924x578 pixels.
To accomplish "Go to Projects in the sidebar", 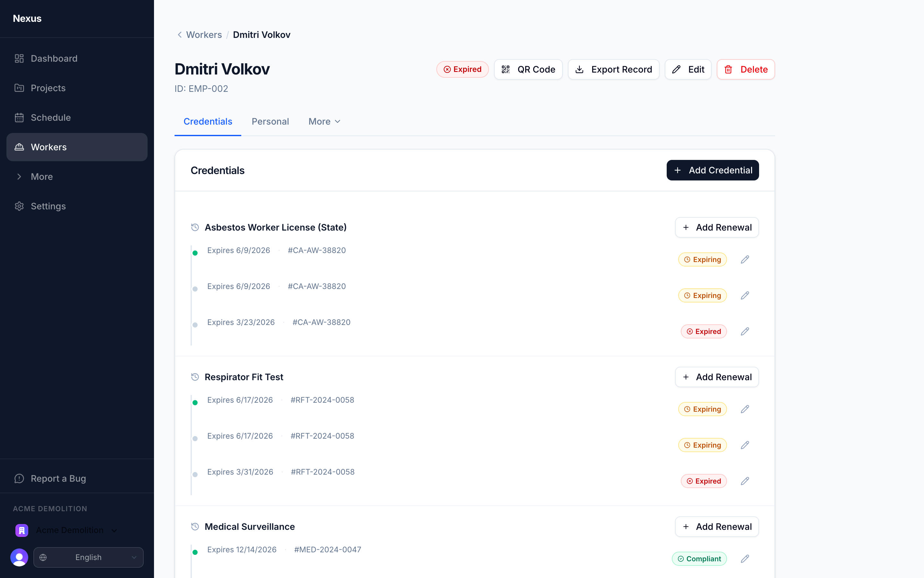I will click(77, 88).
